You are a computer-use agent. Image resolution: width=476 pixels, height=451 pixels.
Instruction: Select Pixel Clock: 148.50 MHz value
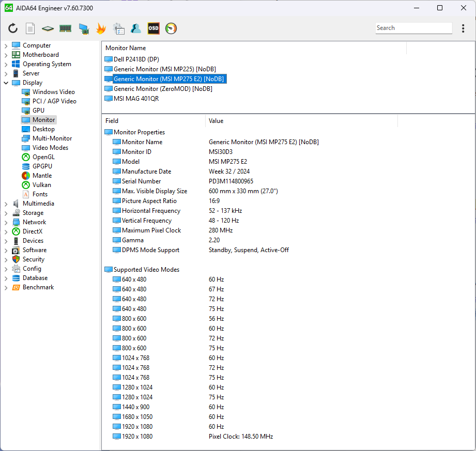pos(241,437)
